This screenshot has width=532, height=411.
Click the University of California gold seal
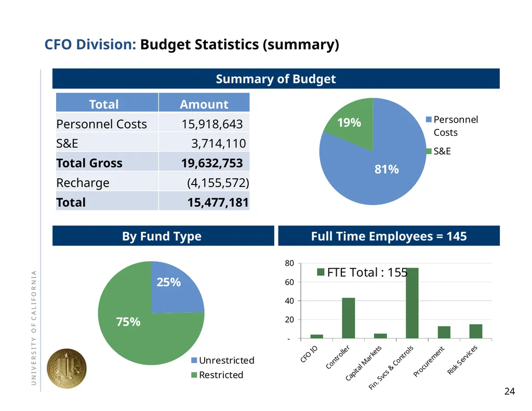coord(66,368)
